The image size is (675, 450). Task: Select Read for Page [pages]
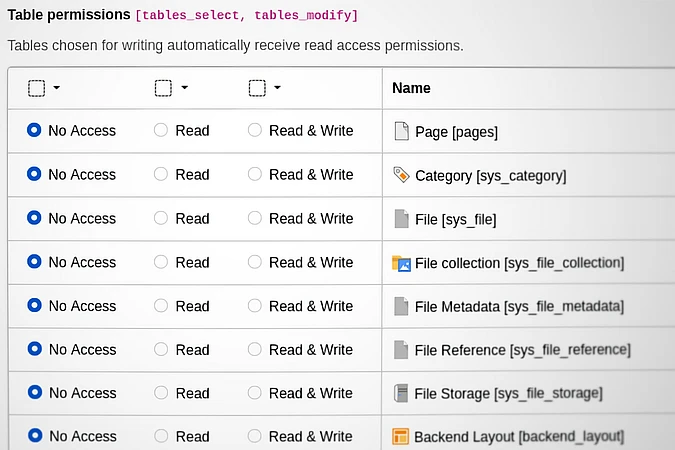161,130
